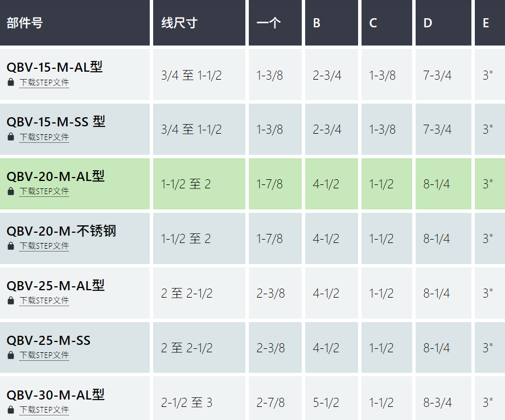Image resolution: width=505 pixels, height=420 pixels.
Task: Download STEP file for QBV-15-M-AL型
Action: pos(44,83)
